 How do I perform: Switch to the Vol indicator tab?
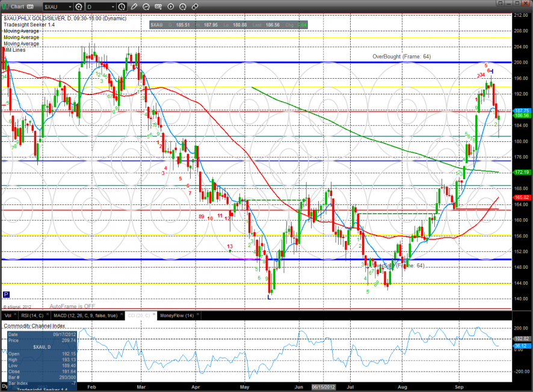coord(8,315)
